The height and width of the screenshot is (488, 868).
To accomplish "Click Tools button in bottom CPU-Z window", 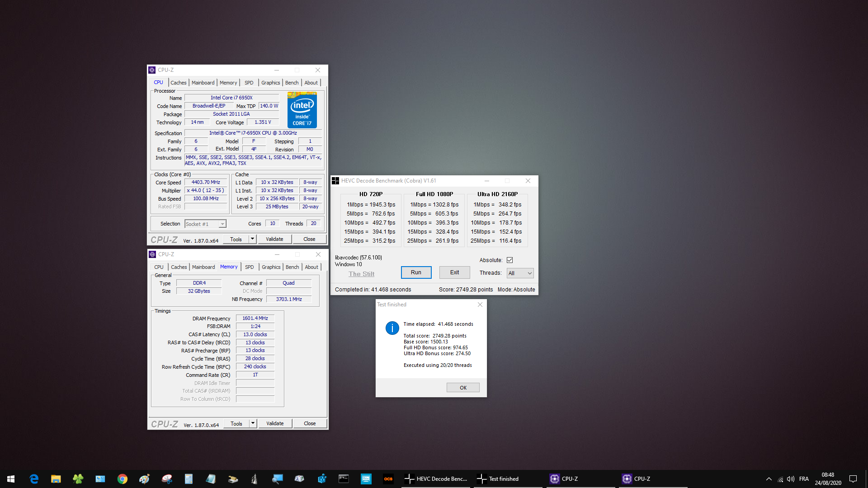I will (236, 423).
